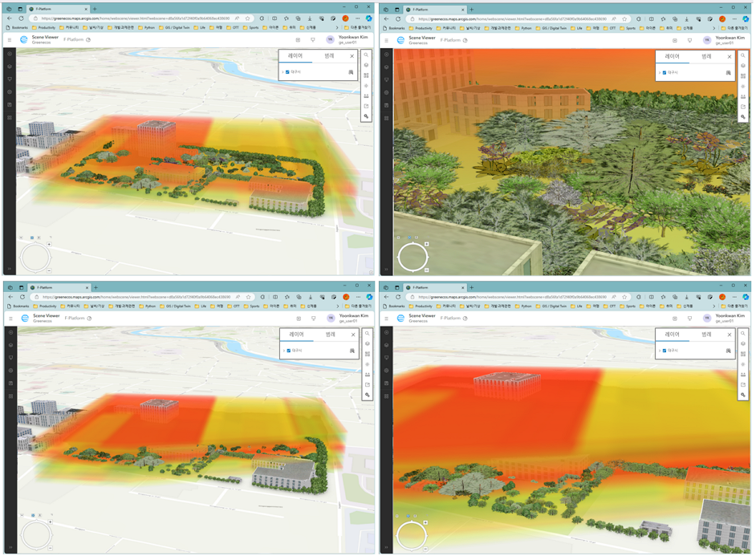
Task: Toggle the 대구시 layer checkbox in the top-right window
Action: click(665, 72)
